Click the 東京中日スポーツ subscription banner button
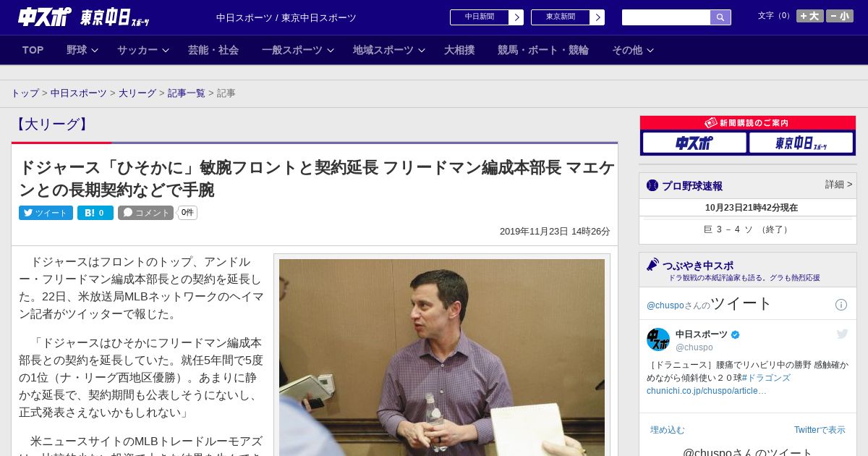The height and width of the screenshot is (456, 868). click(x=801, y=143)
